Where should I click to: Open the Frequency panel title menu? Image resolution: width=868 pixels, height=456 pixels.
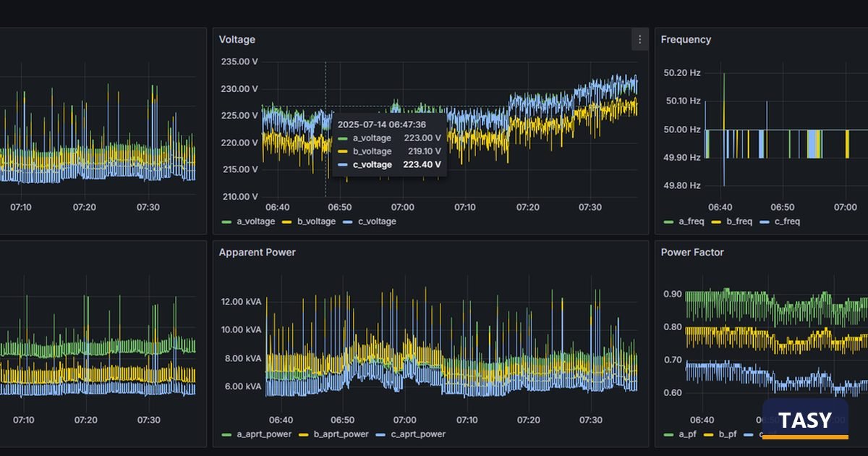click(x=686, y=40)
